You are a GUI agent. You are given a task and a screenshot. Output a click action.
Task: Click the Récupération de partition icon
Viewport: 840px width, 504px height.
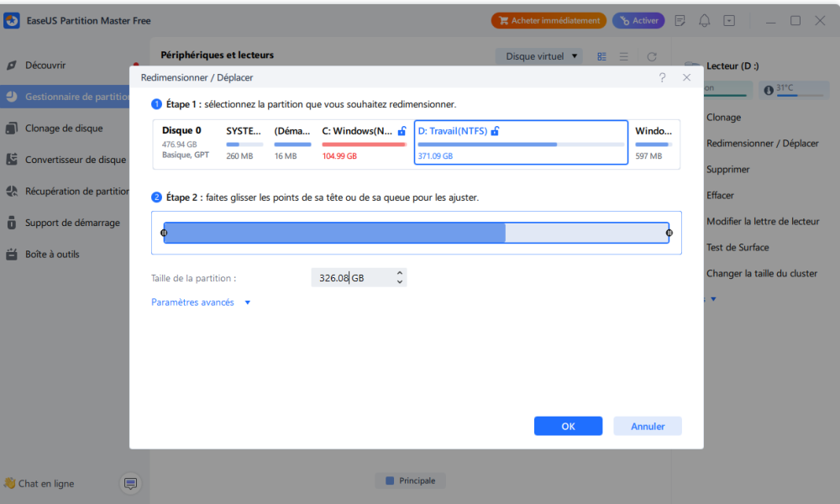pyautogui.click(x=11, y=192)
